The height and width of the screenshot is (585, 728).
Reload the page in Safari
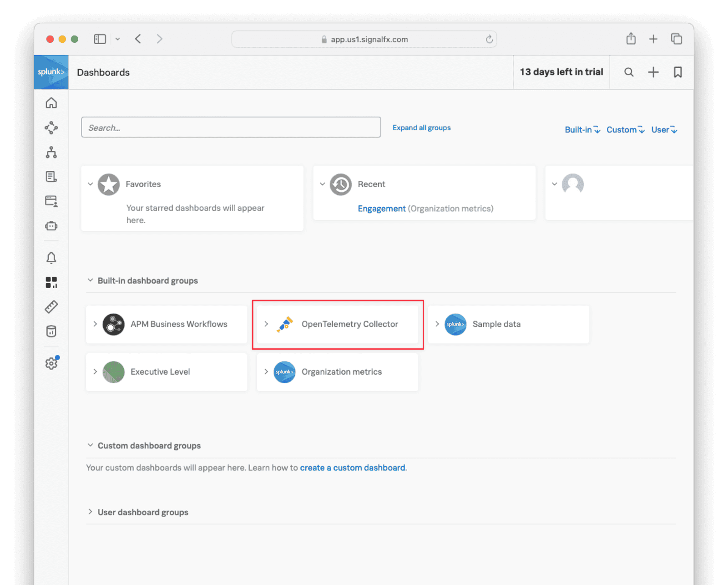(x=489, y=39)
